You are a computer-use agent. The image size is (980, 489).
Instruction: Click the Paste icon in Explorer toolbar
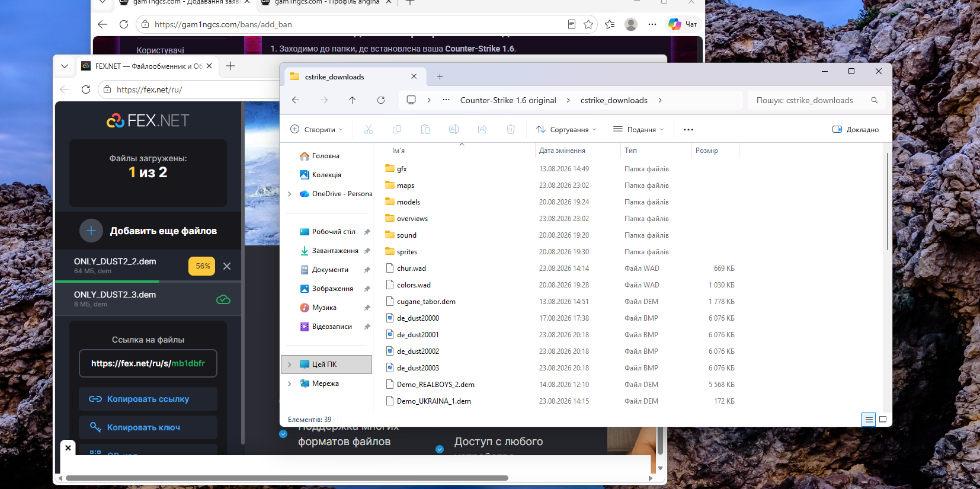(x=425, y=129)
